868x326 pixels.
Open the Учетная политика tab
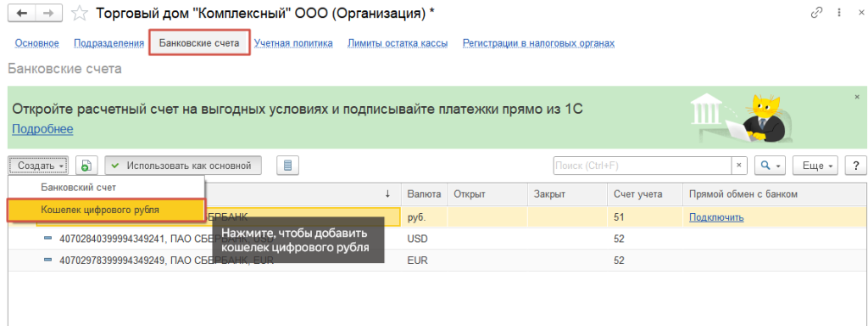[x=293, y=43]
